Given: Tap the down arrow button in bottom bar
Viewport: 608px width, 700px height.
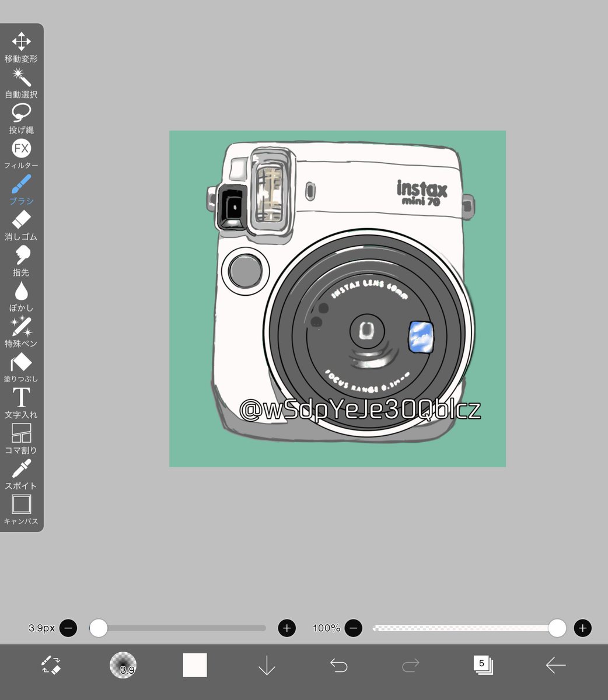Looking at the screenshot, I should pyautogui.click(x=267, y=665).
